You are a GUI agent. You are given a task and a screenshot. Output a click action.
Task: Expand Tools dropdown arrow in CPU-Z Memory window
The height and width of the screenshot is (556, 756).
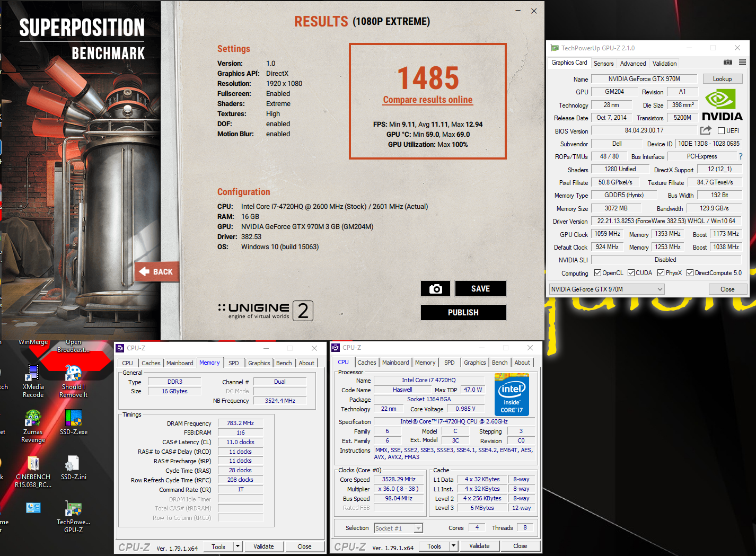238,546
